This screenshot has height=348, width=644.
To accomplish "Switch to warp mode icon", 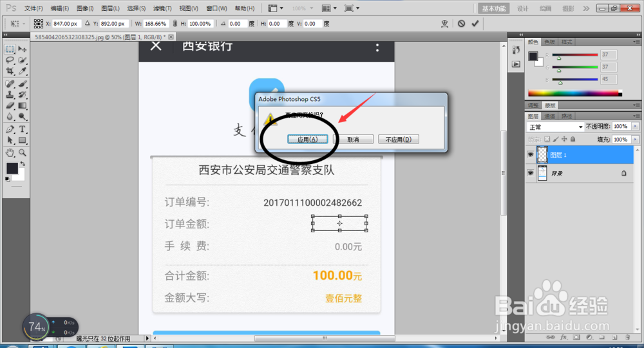I will pyautogui.click(x=444, y=23).
